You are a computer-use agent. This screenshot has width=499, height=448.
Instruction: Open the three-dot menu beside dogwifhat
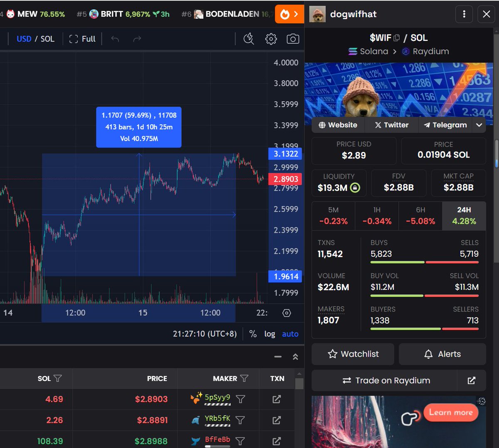pyautogui.click(x=464, y=14)
